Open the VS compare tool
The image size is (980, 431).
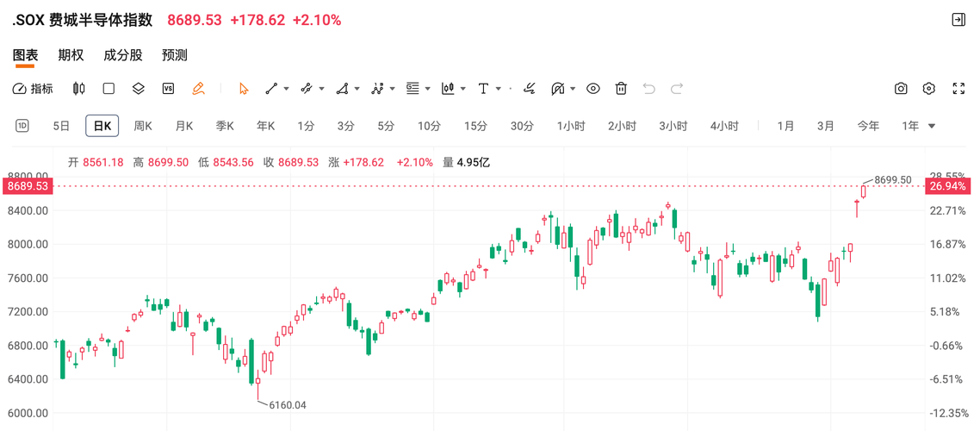coord(168,89)
